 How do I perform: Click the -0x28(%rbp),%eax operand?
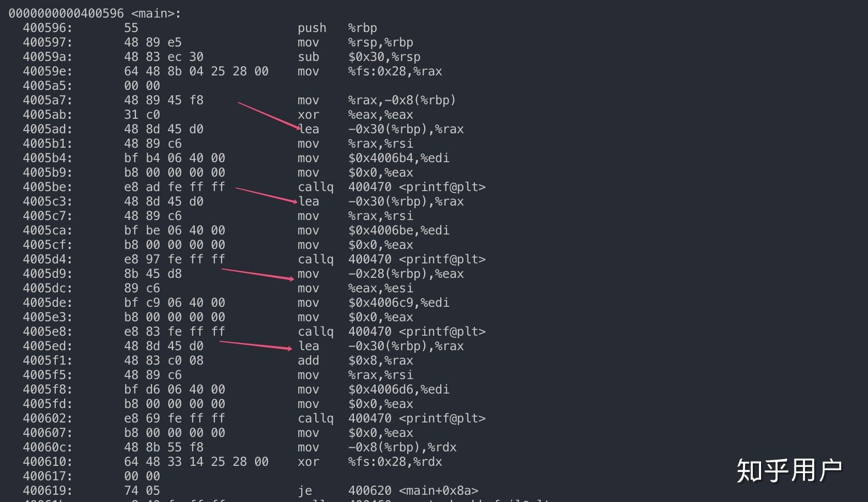click(x=406, y=274)
